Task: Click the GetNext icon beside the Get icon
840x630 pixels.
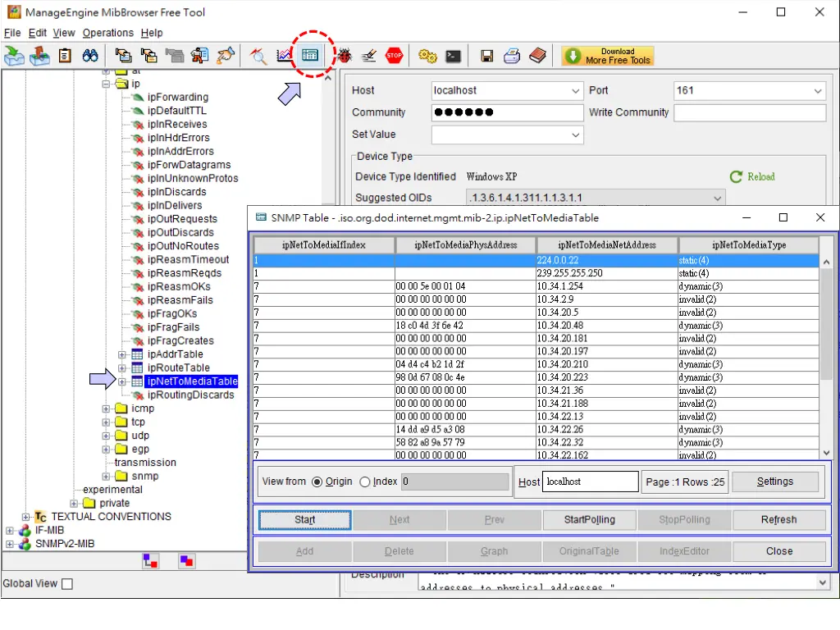Action: pos(149,55)
